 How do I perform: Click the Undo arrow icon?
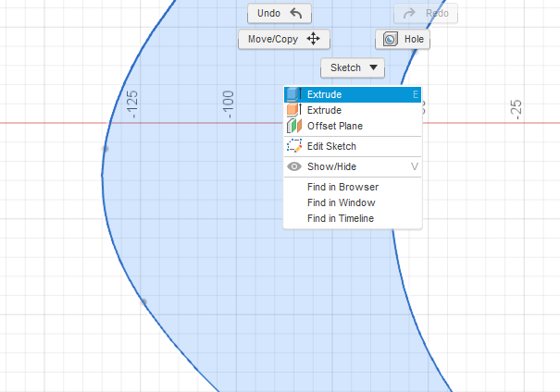click(x=296, y=13)
